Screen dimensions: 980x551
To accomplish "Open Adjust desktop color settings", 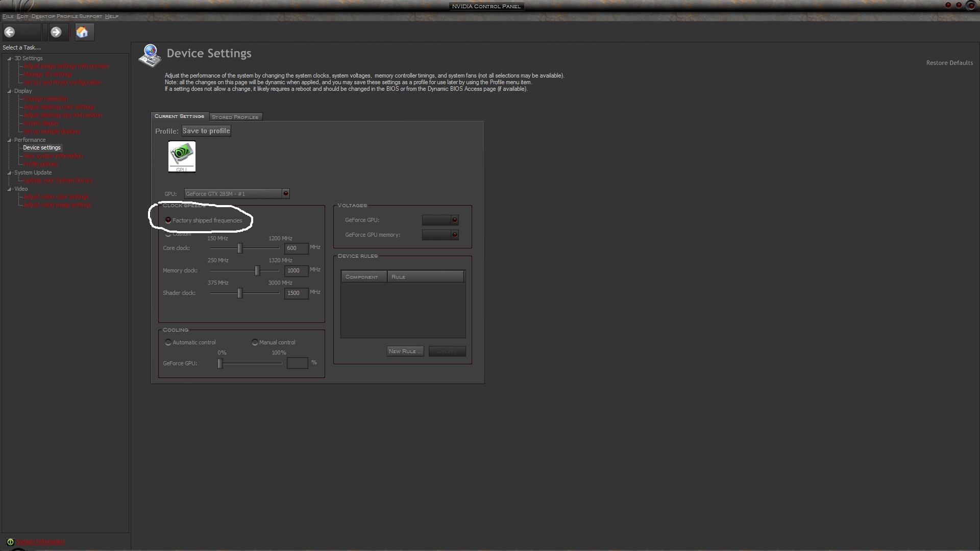I will tap(59, 107).
